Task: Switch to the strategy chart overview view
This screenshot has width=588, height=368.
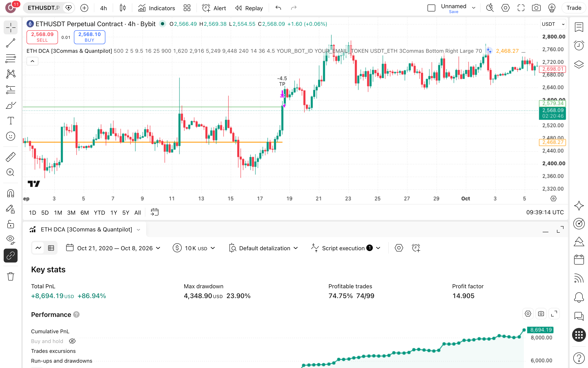Action: 38,248
